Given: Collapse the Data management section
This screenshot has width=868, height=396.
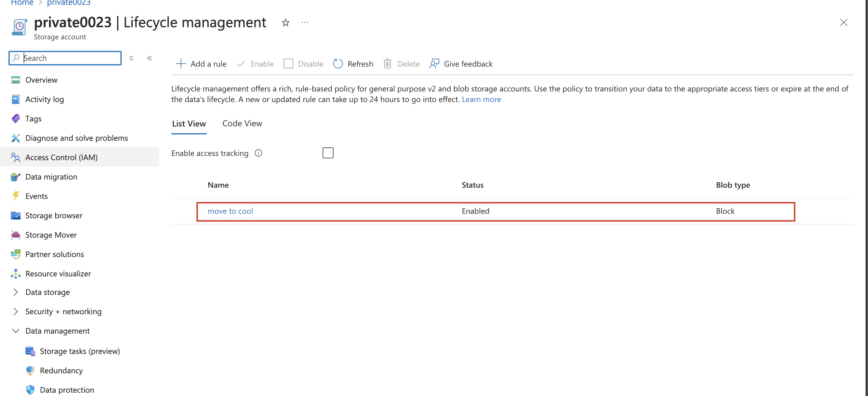Looking at the screenshot, I should pyautogui.click(x=15, y=331).
